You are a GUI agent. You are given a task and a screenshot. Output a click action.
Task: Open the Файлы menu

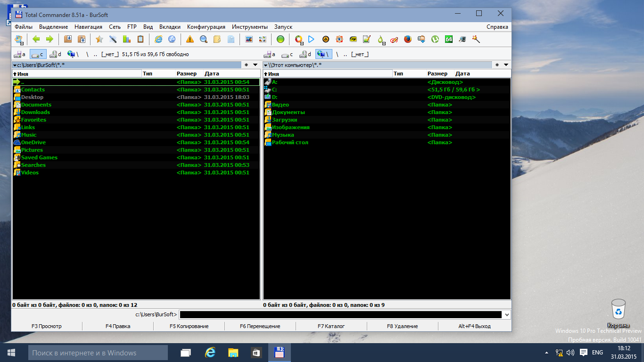pyautogui.click(x=24, y=27)
